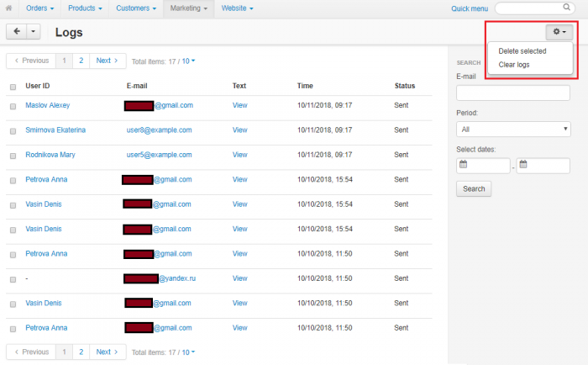Open Smirnova Ekaterina user link

point(55,130)
